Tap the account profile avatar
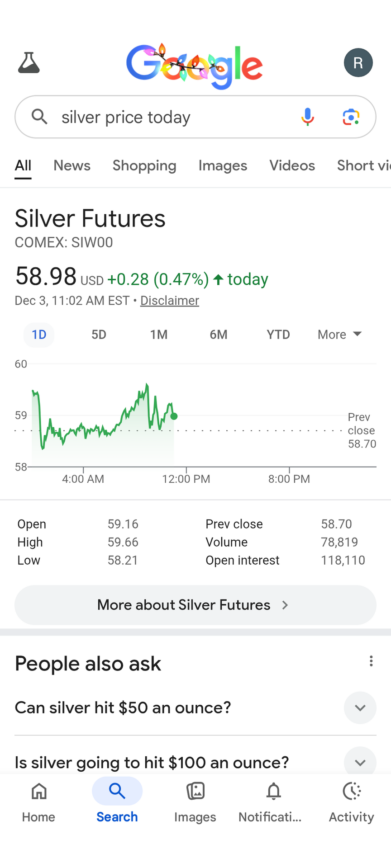The width and height of the screenshot is (391, 868). tap(358, 63)
